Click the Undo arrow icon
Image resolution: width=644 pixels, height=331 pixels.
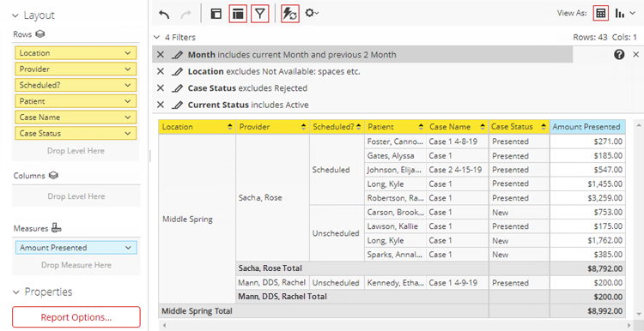coord(164,15)
